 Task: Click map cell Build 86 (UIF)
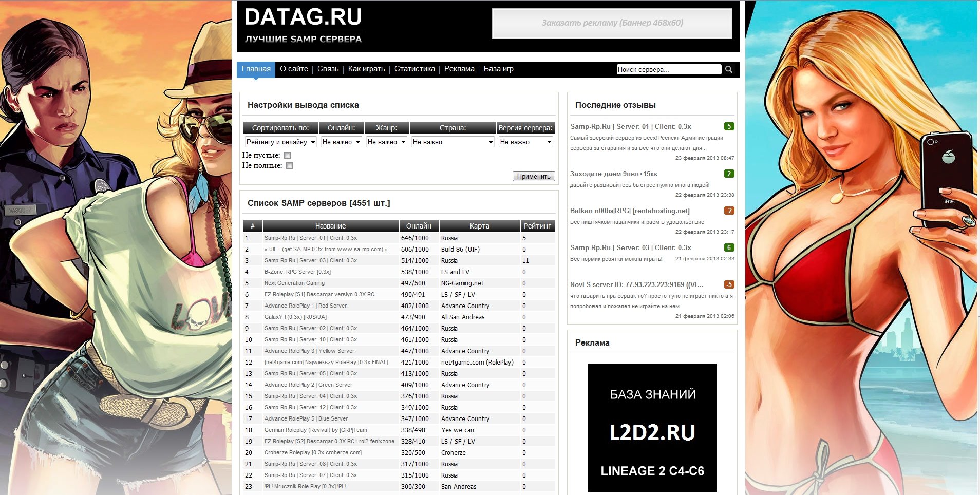coord(460,249)
